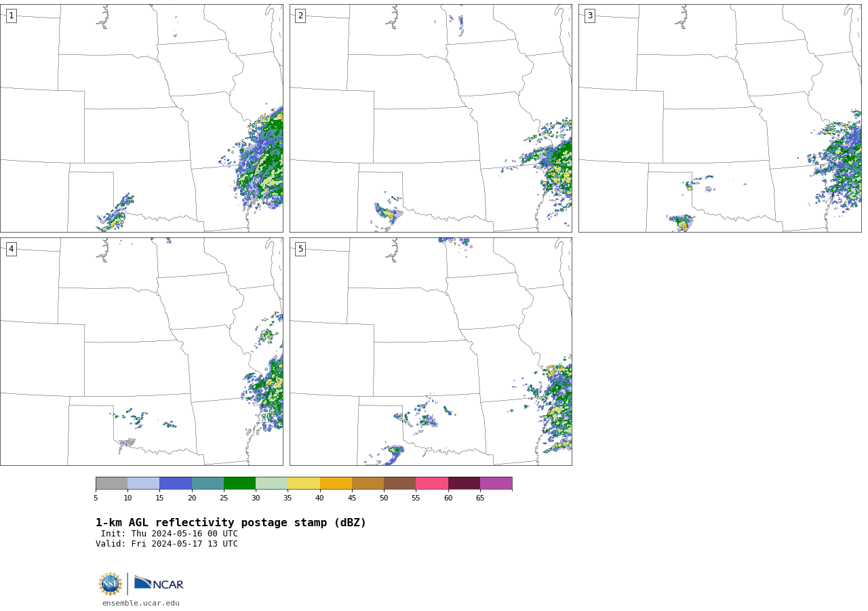868x611 pixels.
Task: Click the colorbar tick label 35
Action: pos(288,498)
